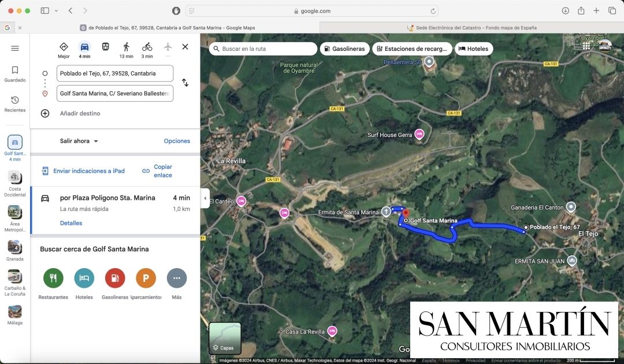Click the Casa La Revilla hotel pin

(x=332, y=330)
